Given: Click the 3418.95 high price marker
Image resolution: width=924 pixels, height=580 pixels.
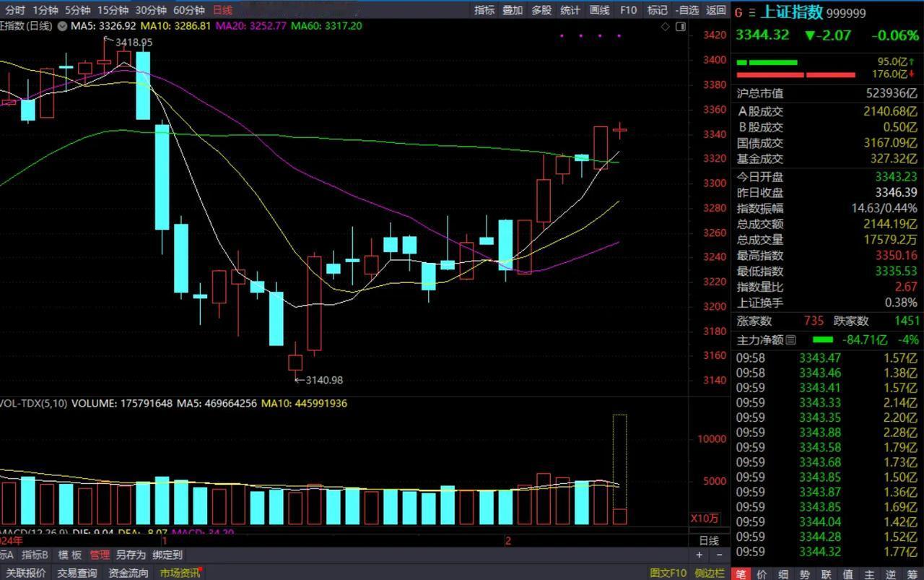Looking at the screenshot, I should click(134, 43).
